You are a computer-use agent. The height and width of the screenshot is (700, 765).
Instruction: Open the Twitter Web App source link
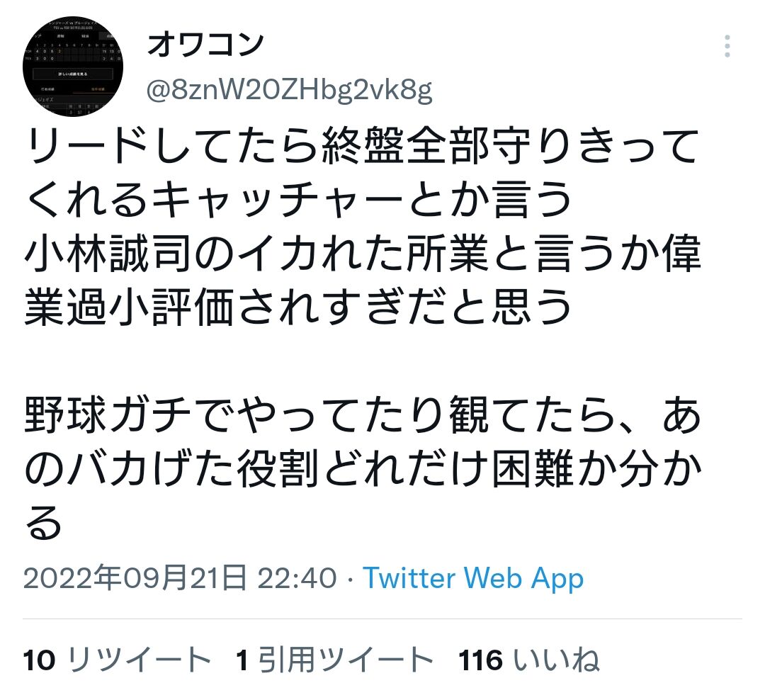click(x=472, y=578)
